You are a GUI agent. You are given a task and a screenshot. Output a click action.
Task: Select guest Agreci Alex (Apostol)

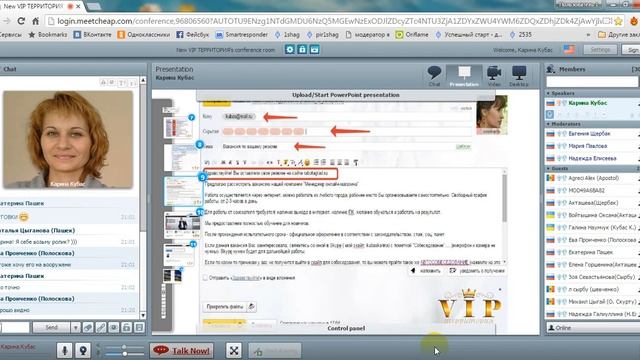[x=593, y=178]
